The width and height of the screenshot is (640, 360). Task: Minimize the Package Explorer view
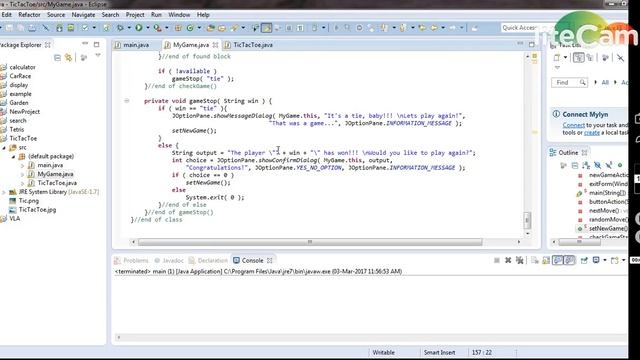click(85, 44)
